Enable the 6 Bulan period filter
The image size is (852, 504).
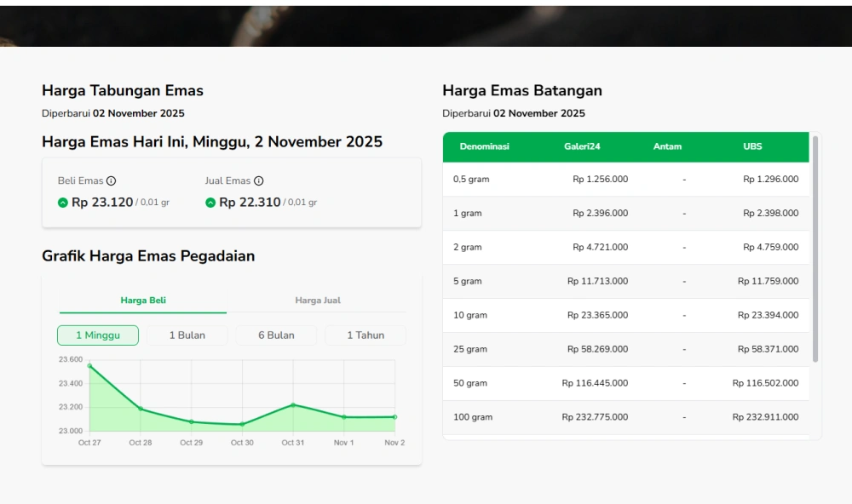(275, 335)
